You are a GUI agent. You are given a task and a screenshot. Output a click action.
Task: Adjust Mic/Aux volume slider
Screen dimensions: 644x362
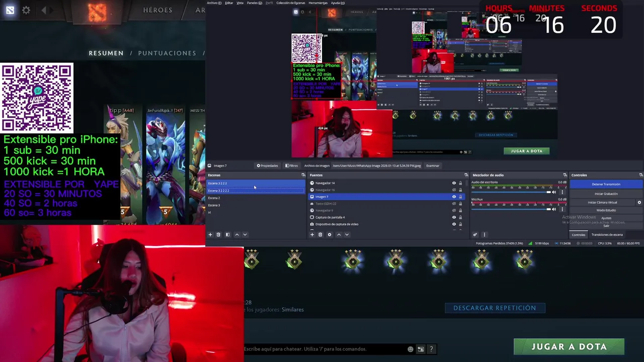[511, 209]
